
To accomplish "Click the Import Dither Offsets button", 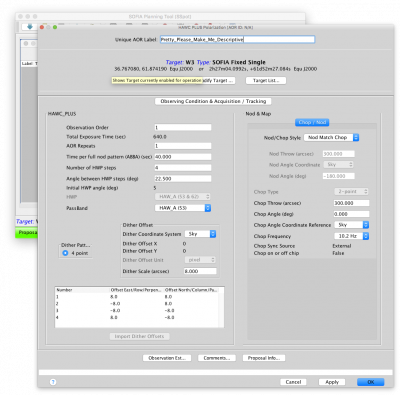I will pos(139,336).
